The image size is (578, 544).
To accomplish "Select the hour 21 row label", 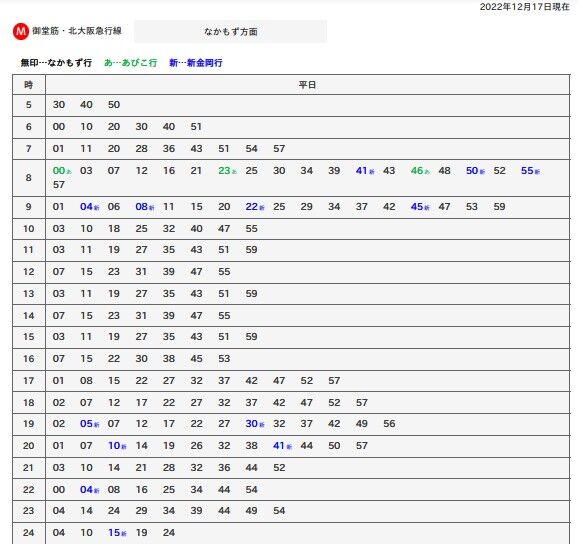I will 29,468.
